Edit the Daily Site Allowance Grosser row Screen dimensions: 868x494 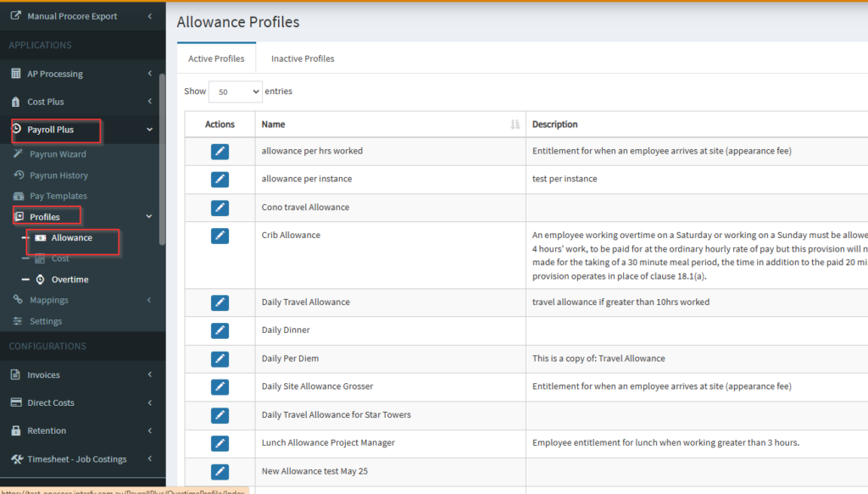[x=220, y=386]
